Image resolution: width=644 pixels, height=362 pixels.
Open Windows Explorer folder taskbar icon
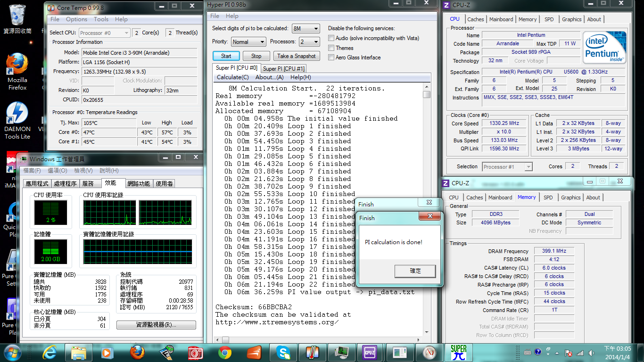79,352
